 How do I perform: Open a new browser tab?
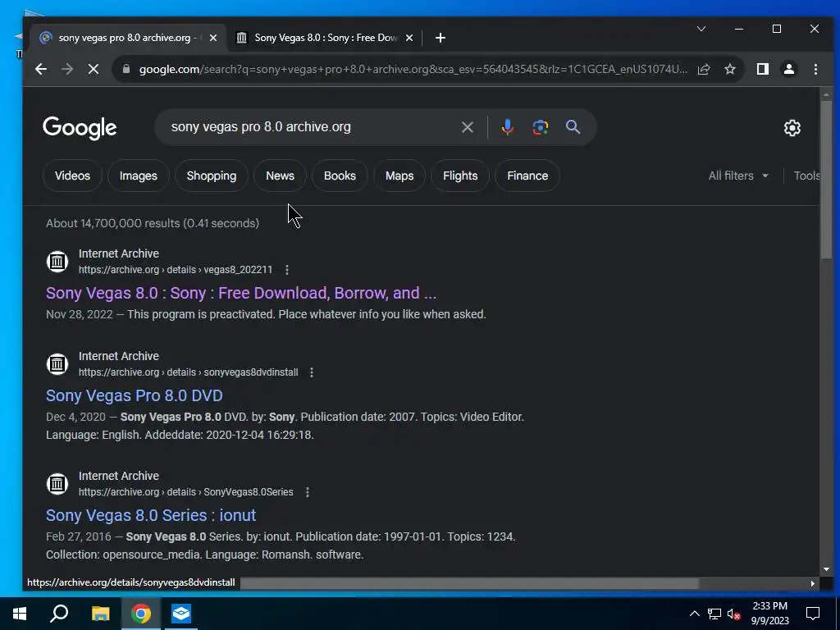(x=441, y=38)
